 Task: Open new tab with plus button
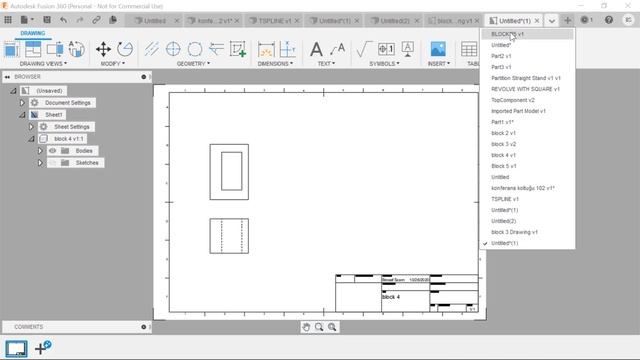pos(567,20)
